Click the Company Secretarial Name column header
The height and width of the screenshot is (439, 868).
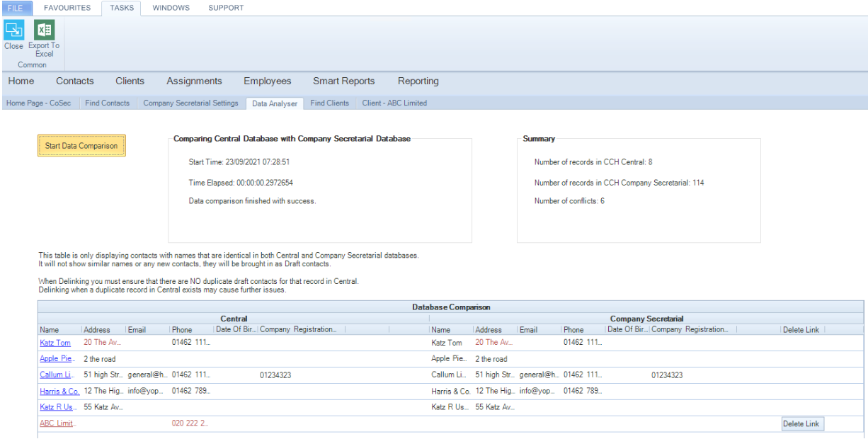tap(451, 330)
